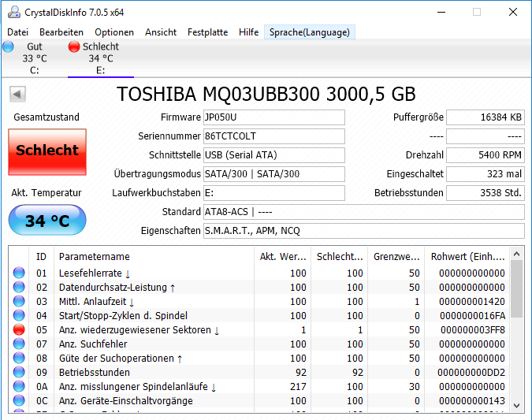Select the Lesefehlerrate parameter name

coord(95,273)
